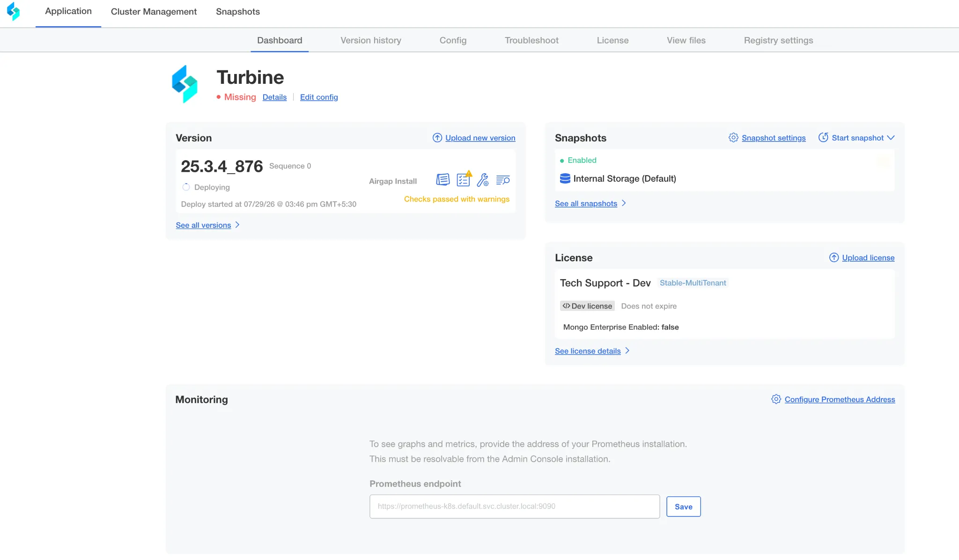Screen dimensions: 959x560
Task: Click the Dev license badge
Action: (587, 306)
